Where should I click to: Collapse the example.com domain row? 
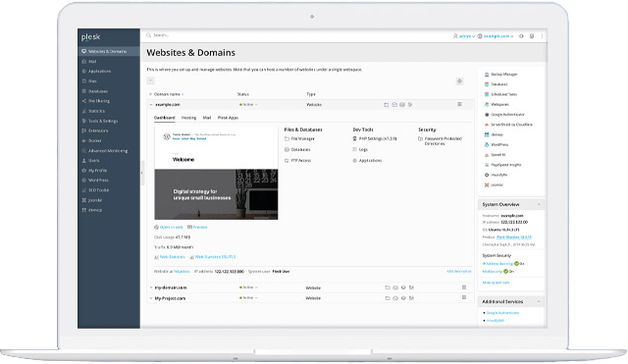click(x=151, y=105)
